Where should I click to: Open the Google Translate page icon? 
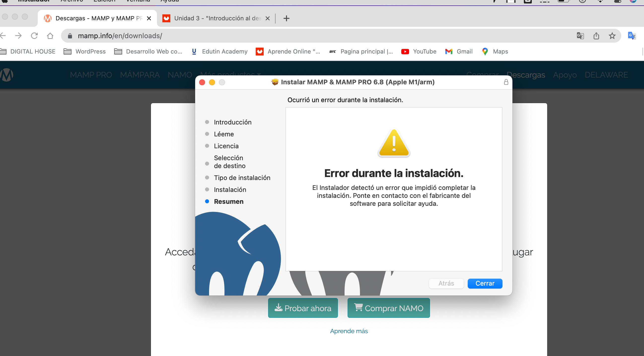(580, 36)
